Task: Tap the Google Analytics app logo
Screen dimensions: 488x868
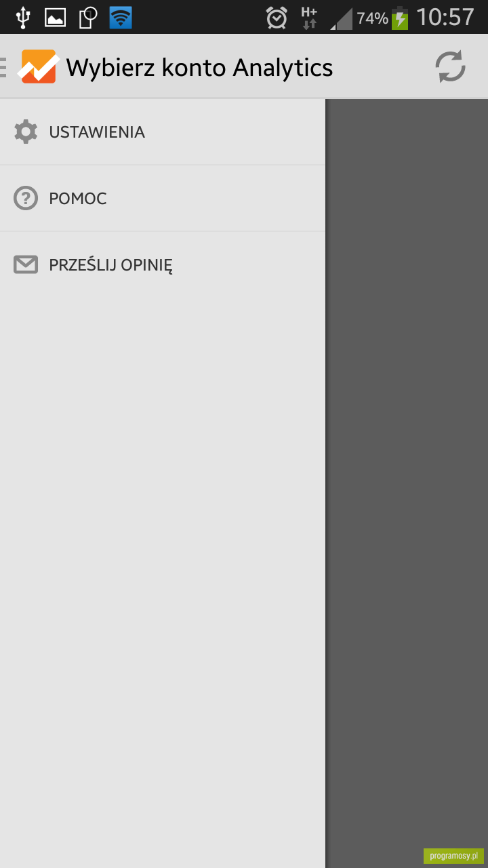Action: (38, 67)
